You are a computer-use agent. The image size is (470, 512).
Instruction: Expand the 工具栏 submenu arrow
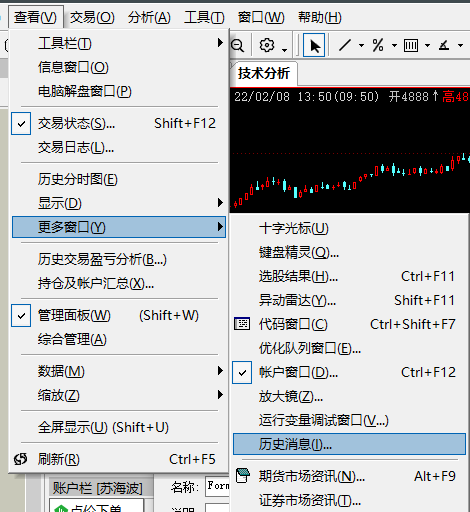pos(220,43)
